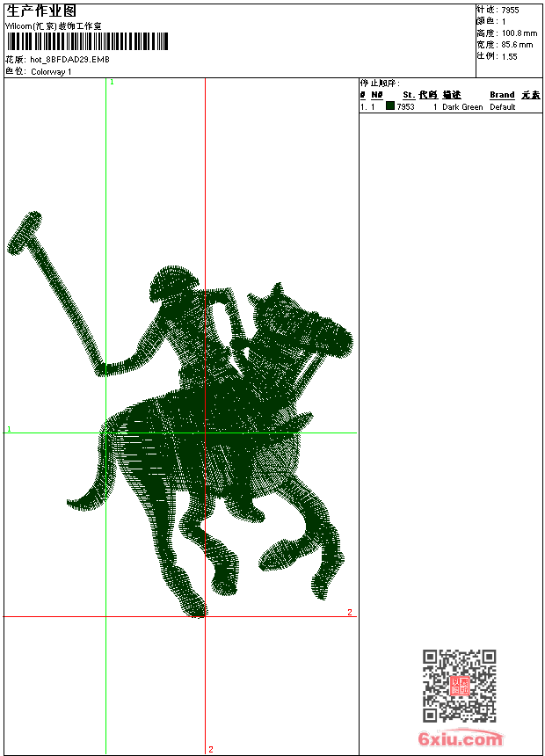Screen dimensions: 545x756
Task: Click the St. column header
Action: (x=409, y=95)
